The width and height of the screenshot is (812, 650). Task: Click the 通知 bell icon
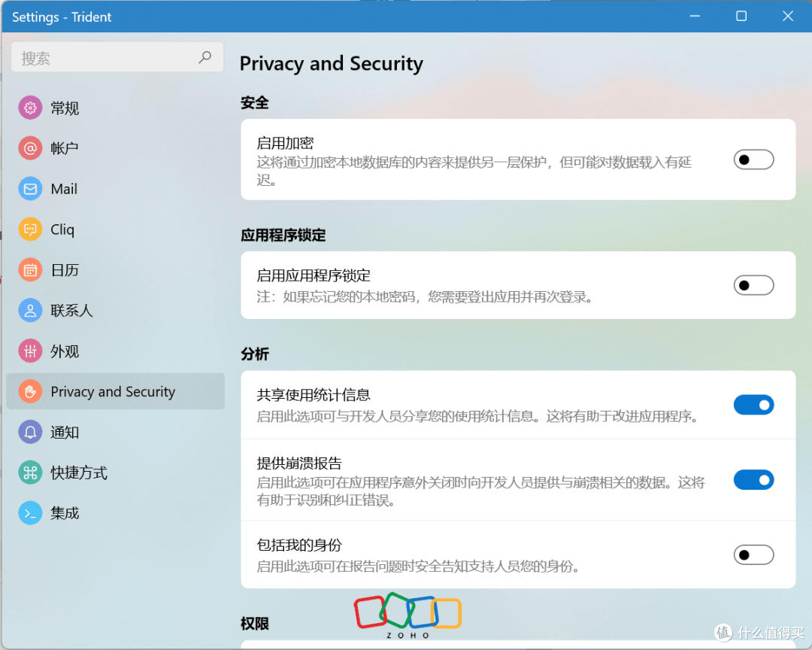[x=30, y=432]
